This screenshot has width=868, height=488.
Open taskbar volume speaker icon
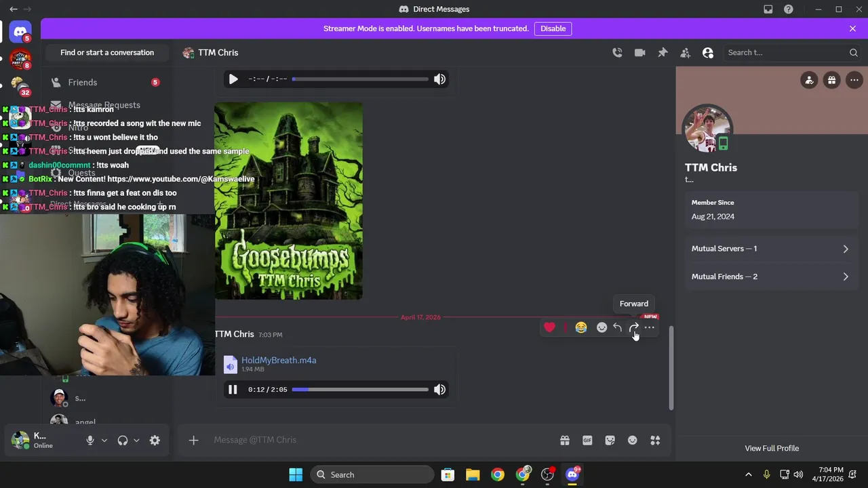click(x=799, y=474)
